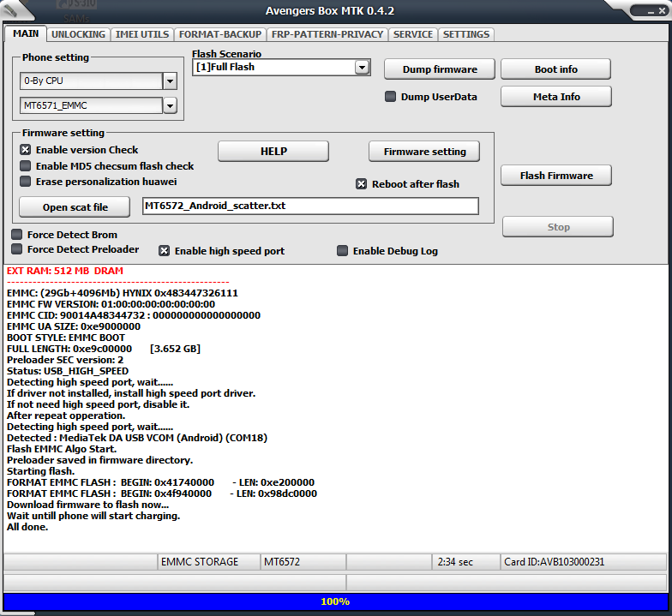Screen dimensions: 672x616
Task: Select the 0-By CPU combo box
Action: tap(99, 81)
